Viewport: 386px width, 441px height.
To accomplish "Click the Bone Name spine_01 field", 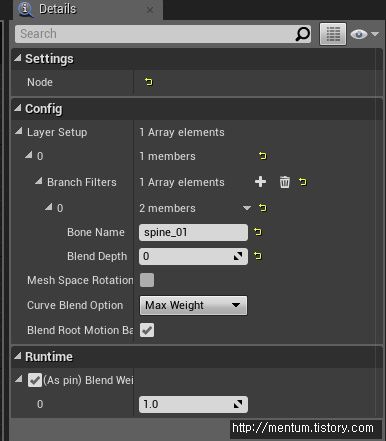I will pyautogui.click(x=193, y=232).
